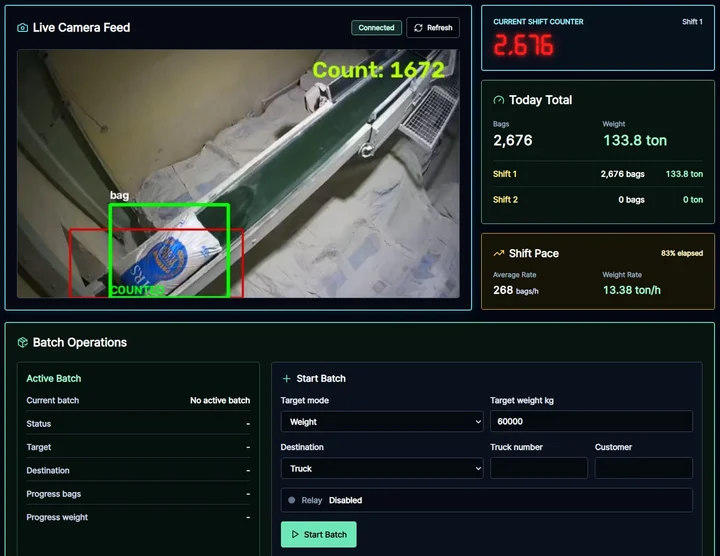Screen dimensions: 720x556
Task: Click the CURRENT SHIFT COUNTER heading
Action: pos(538,22)
